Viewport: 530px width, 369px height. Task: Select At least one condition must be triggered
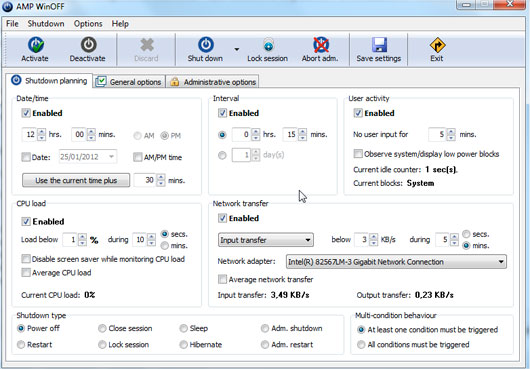tap(361, 329)
